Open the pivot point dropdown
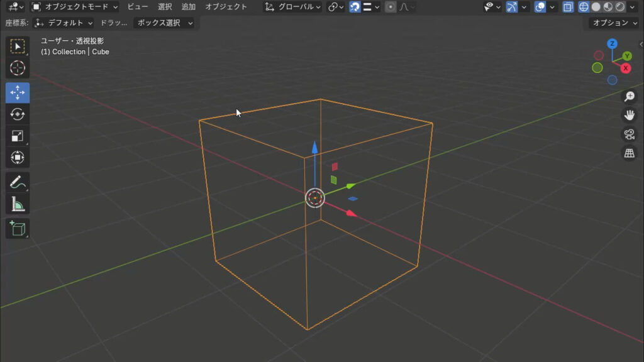 click(336, 6)
